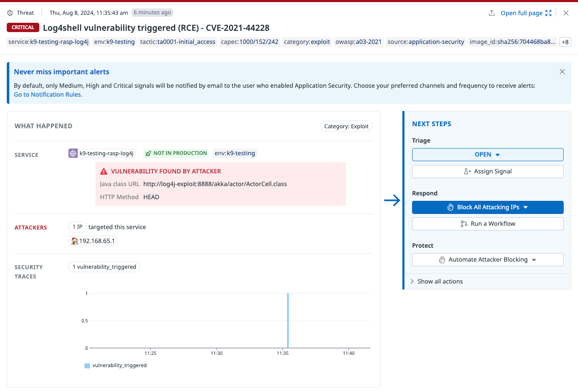Click the vulnerability_triggered legend color swatch
Image resolution: width=578 pixels, height=392 pixels.
[x=87, y=366]
